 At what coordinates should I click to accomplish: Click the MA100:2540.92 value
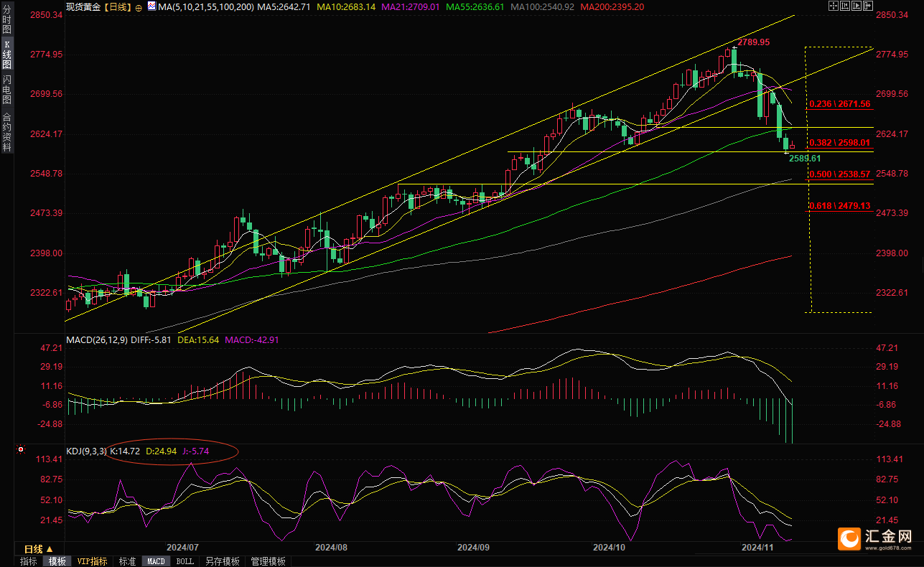[542, 6]
